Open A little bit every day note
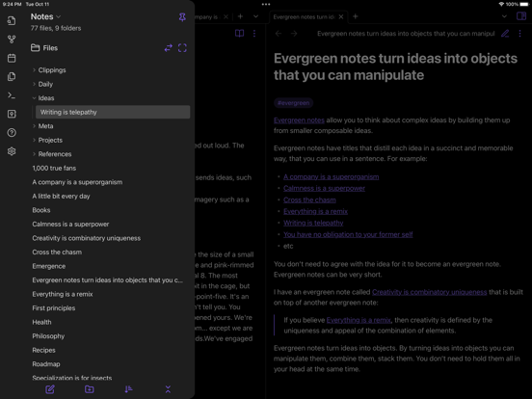Screen dimensions: 532x399 (x=61, y=196)
